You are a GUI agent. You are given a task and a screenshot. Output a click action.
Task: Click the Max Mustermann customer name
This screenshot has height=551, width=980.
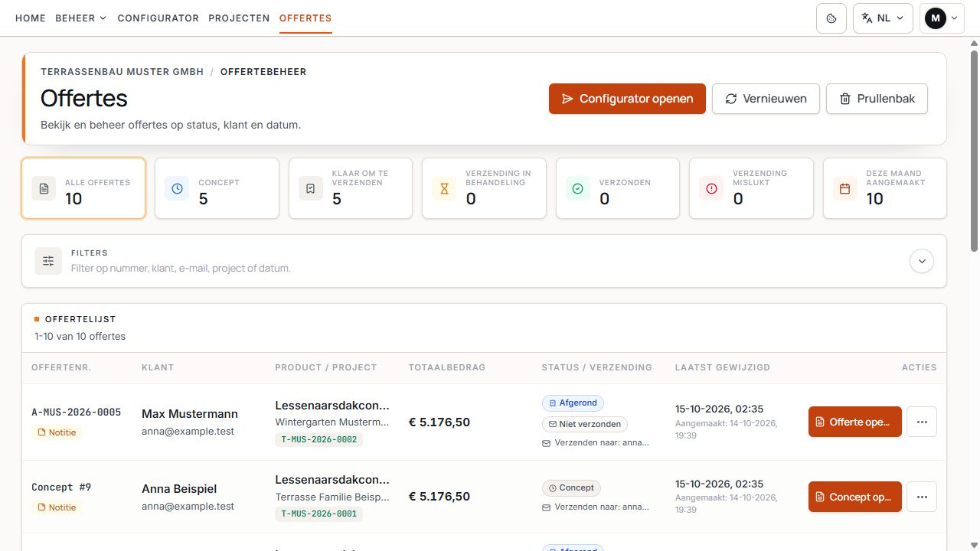[190, 414]
